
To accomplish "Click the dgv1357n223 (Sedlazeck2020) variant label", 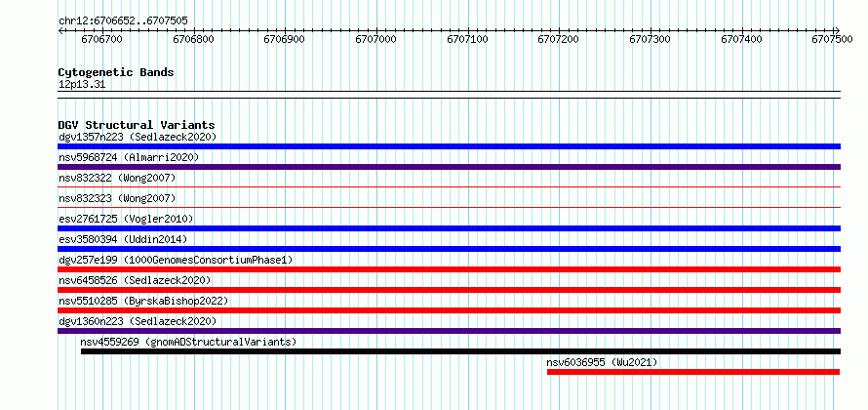I will (138, 137).
